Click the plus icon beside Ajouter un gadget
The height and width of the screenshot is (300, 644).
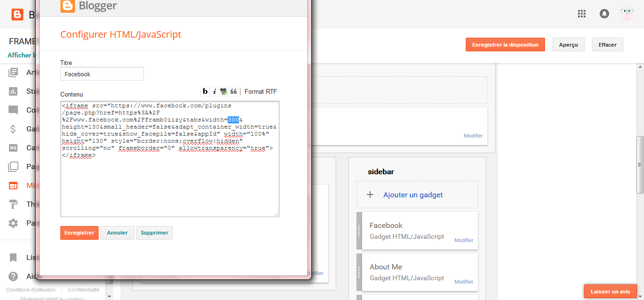[x=370, y=195]
